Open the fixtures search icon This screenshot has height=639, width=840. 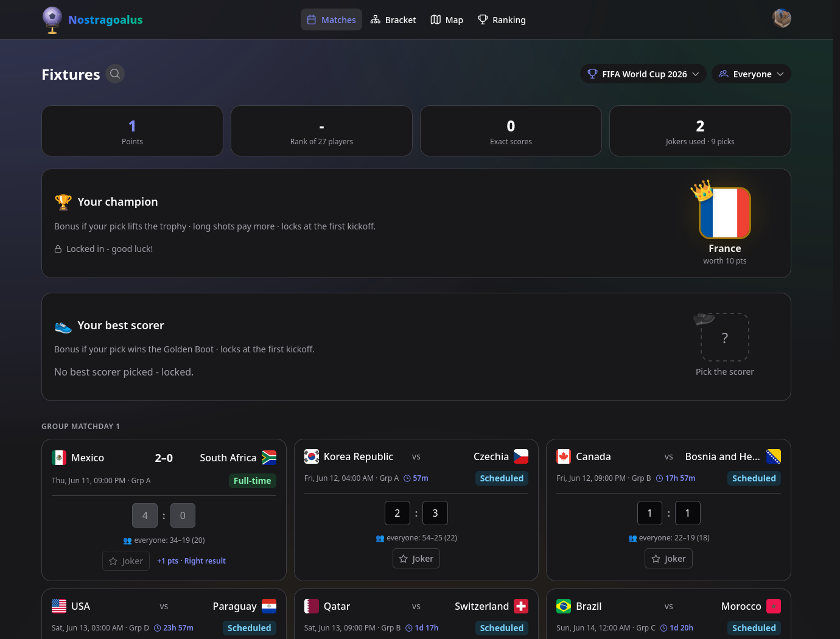(115, 74)
